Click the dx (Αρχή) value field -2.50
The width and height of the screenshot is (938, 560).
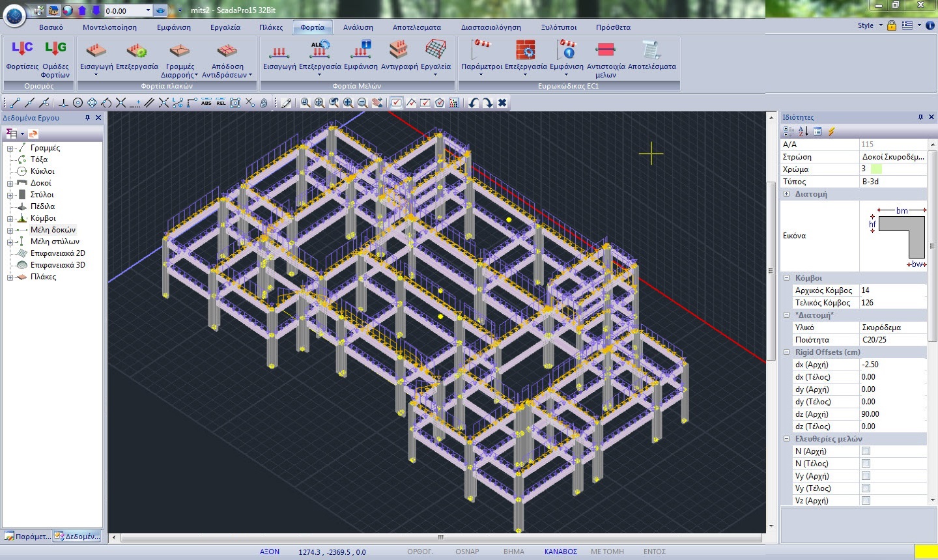pos(892,365)
